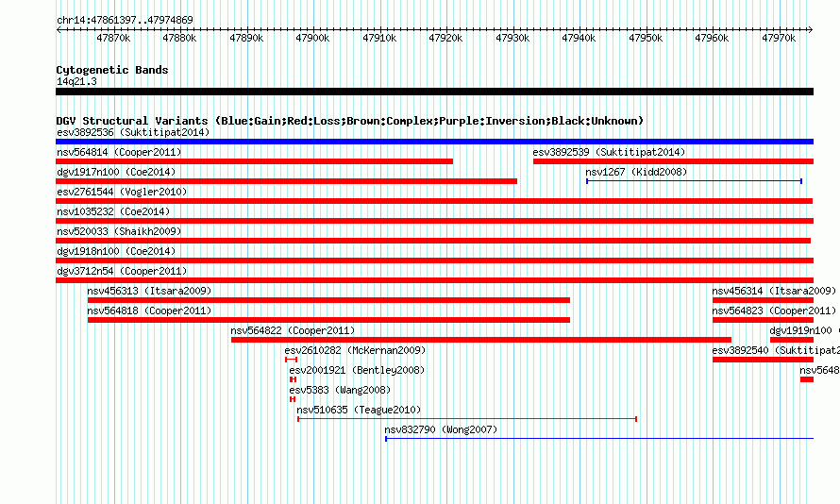The width and height of the screenshot is (840, 504).
Task: Open the nsv456314 (Itsara2009) label
Action: coord(774,291)
